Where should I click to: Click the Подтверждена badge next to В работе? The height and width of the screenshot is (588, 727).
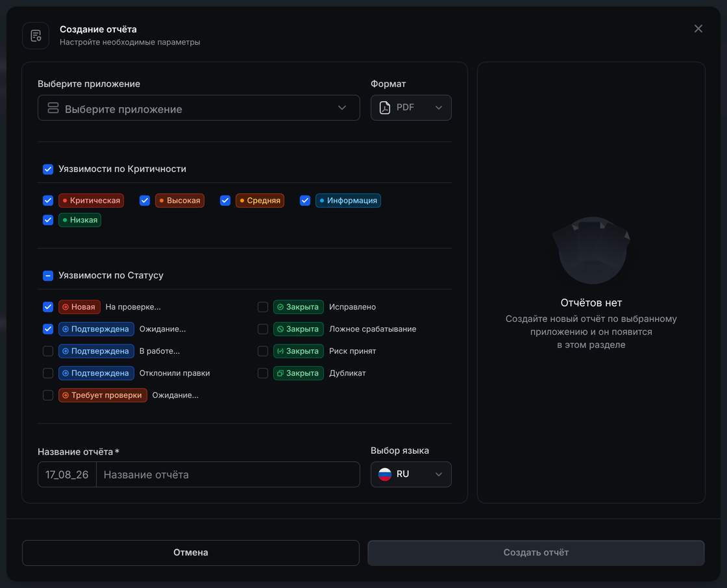[x=96, y=351]
